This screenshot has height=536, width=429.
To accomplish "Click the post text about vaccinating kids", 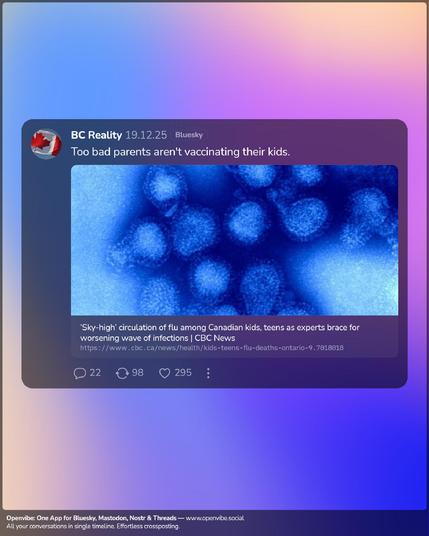I will pyautogui.click(x=180, y=152).
